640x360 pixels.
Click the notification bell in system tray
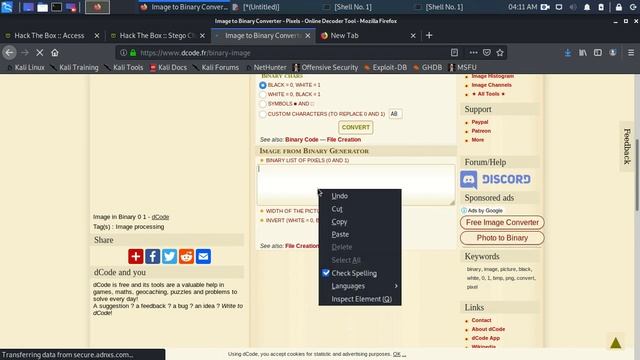[587, 7]
